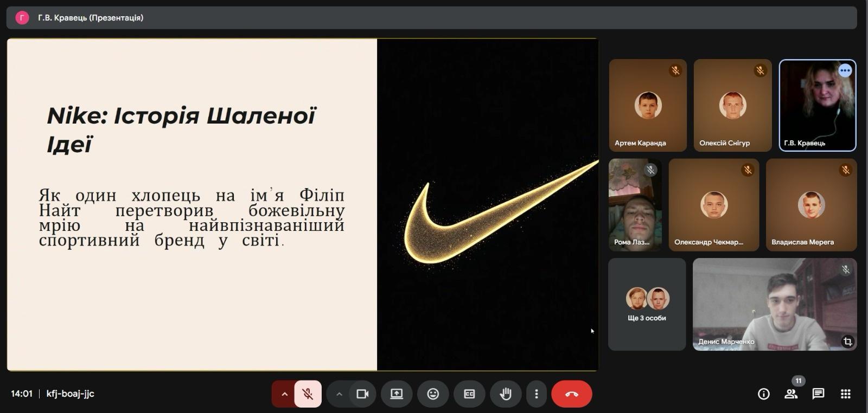The image size is (868, 413).
Task: Open the 'Ще 3 особи' tile
Action: 647,305
